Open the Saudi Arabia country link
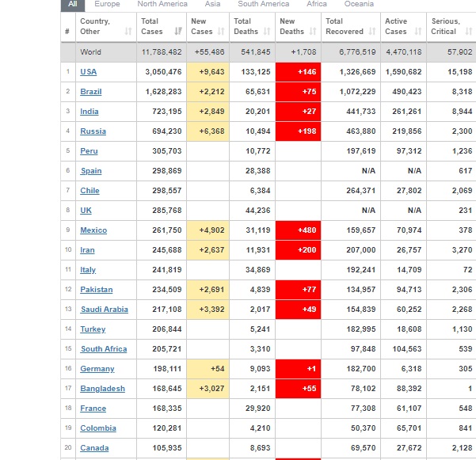The image size is (476, 460). pyautogui.click(x=105, y=310)
